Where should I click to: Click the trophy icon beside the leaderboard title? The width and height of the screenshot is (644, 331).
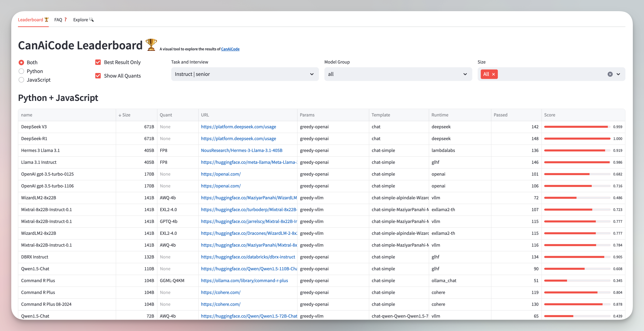click(151, 45)
